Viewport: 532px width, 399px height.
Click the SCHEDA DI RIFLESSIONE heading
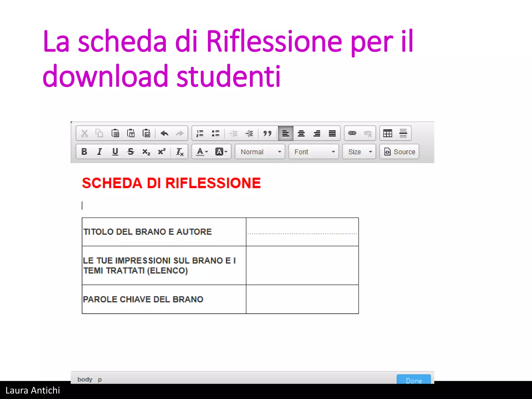[171, 183]
